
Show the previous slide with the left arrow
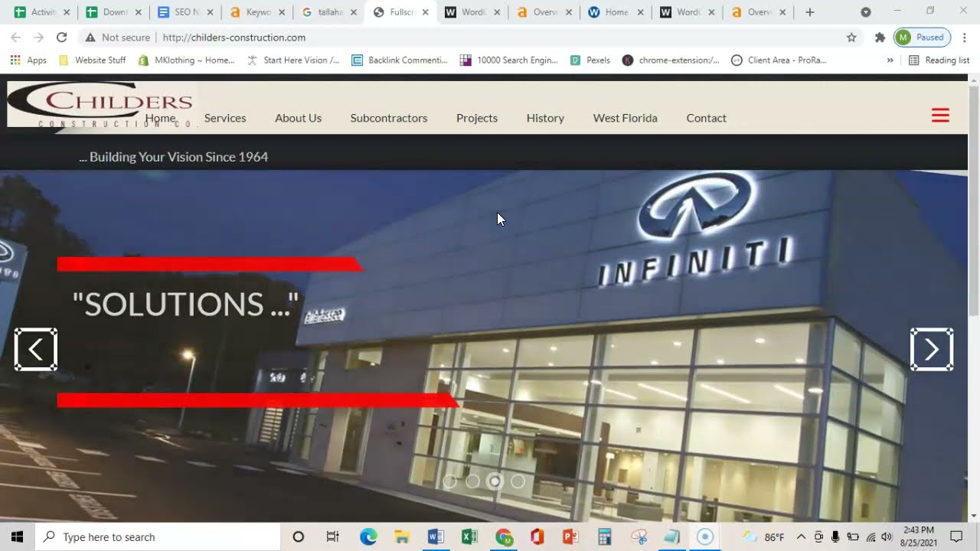click(x=36, y=350)
